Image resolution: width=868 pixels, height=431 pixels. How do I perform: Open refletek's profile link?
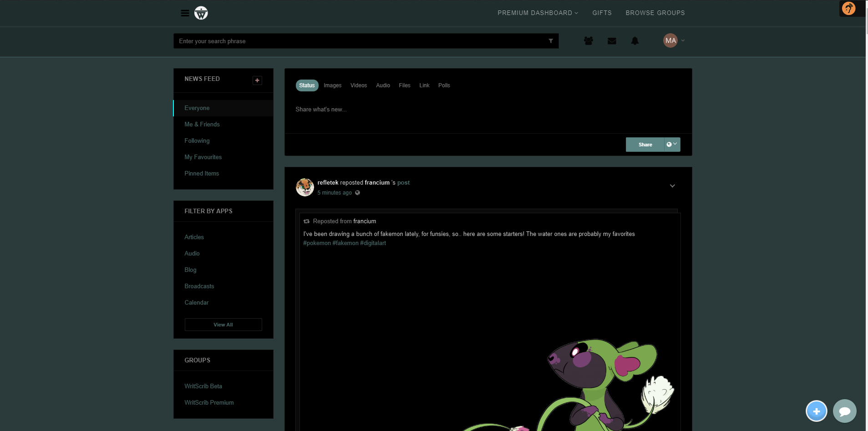328,183
